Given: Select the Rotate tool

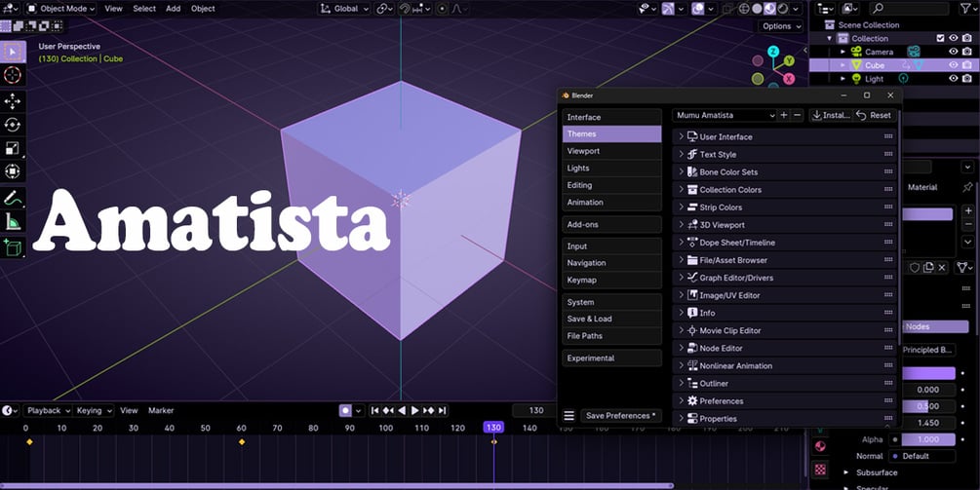Looking at the screenshot, I should click(x=13, y=125).
